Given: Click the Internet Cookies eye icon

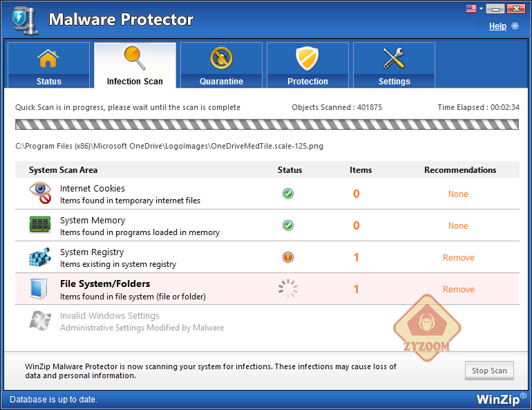Looking at the screenshot, I should [40, 193].
